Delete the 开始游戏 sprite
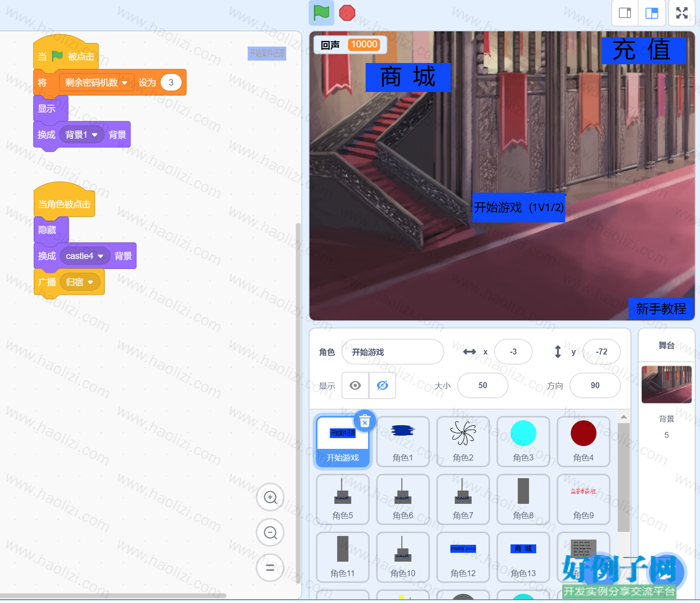This screenshot has height=603, width=700. tap(365, 421)
